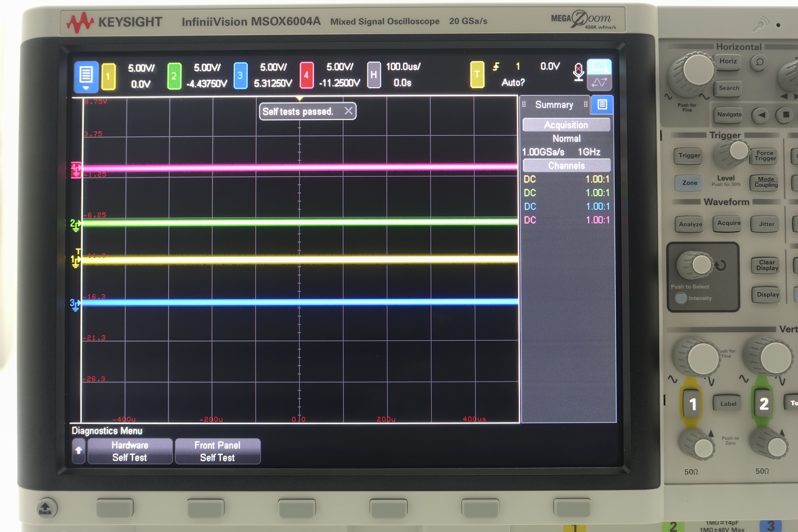
Task: Select channel 3 blue badge
Action: tap(240, 76)
